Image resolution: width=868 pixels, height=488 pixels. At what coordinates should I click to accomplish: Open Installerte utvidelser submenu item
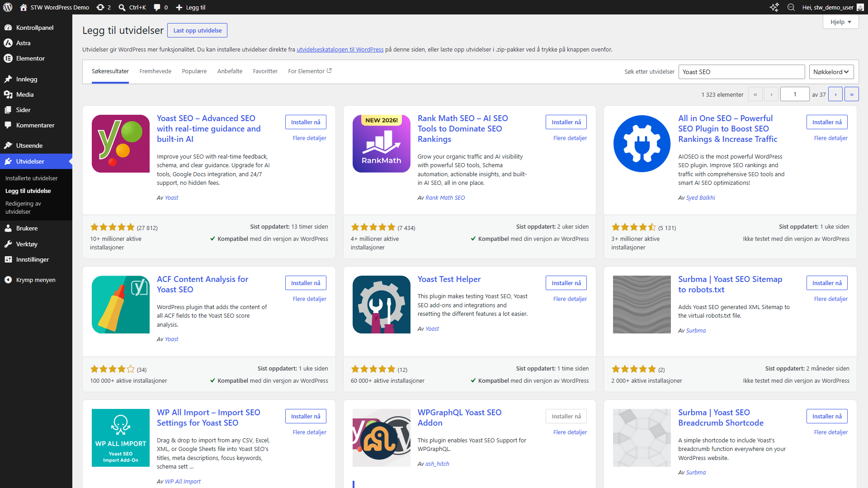[x=32, y=178]
